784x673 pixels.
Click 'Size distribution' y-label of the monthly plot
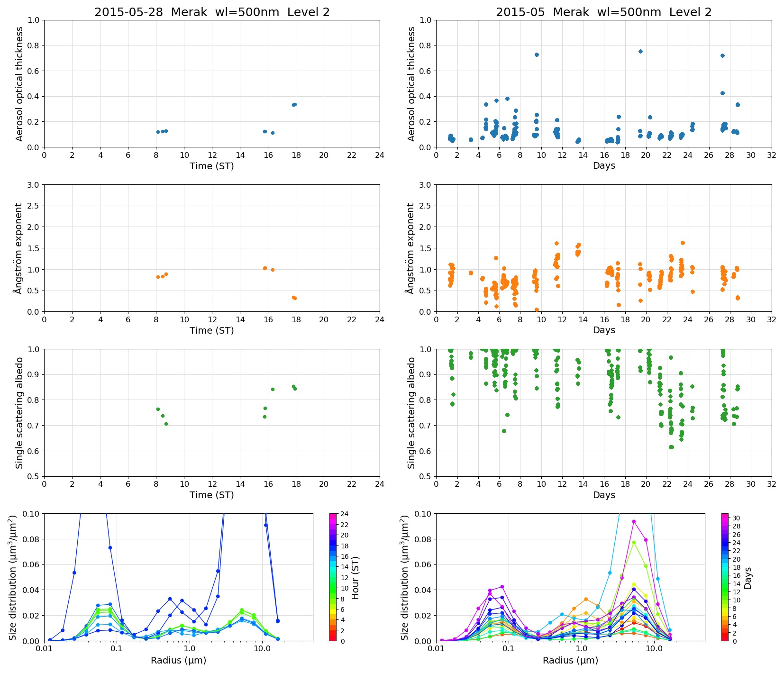(x=405, y=577)
